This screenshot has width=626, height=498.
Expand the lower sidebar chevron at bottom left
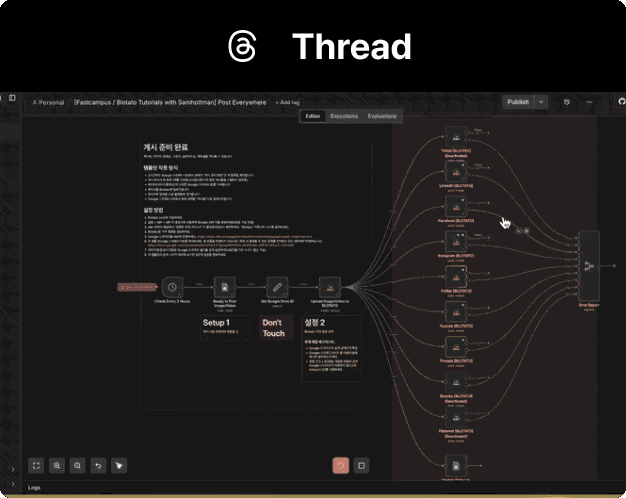(13, 484)
